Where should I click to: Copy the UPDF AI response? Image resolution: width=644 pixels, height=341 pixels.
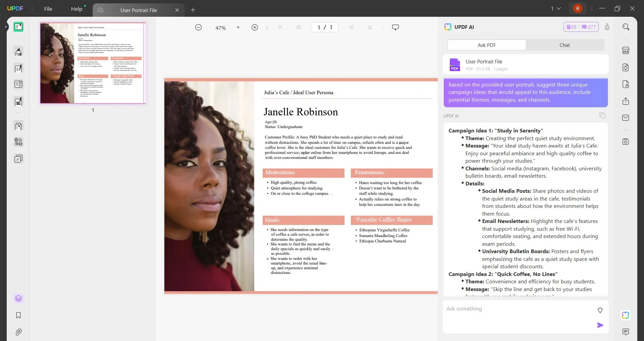coord(602,115)
